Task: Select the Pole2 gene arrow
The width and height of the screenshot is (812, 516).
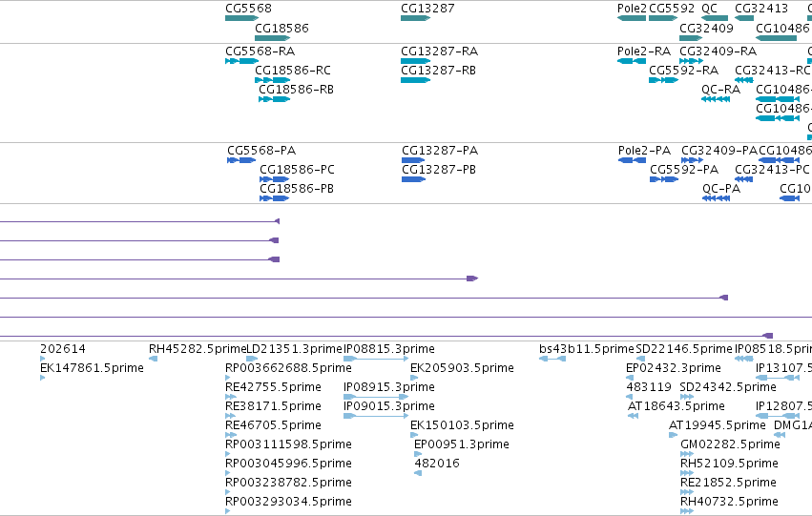Action: point(632,18)
